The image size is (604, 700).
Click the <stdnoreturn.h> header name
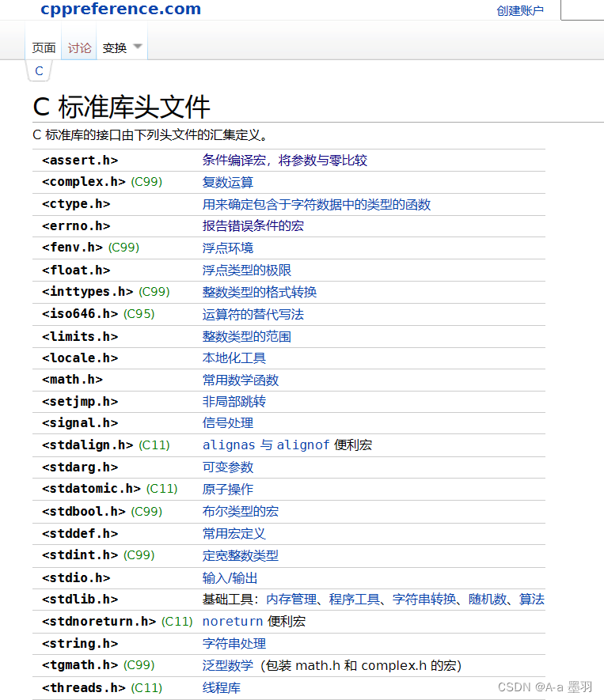[x=99, y=622]
